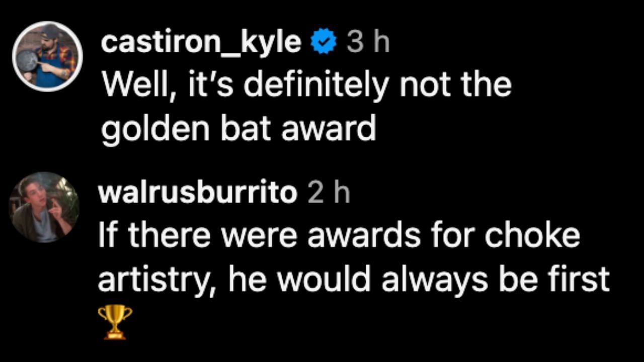Click the blue verified badge icon

(x=324, y=43)
